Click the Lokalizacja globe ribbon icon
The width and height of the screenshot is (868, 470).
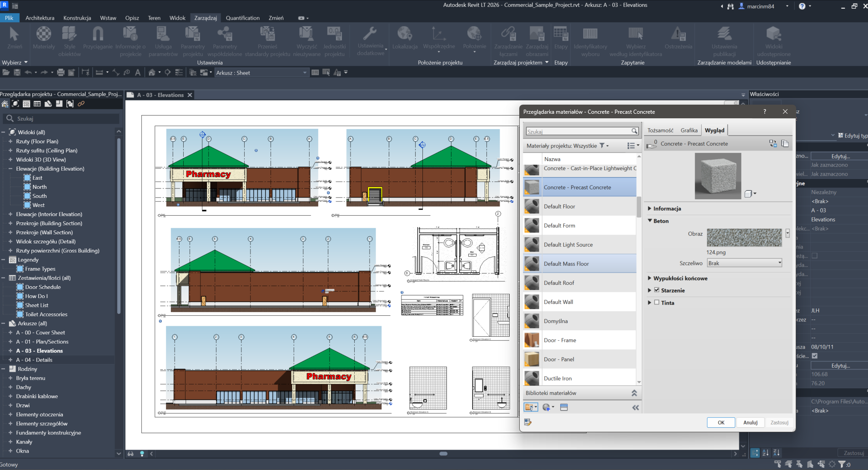(x=405, y=37)
